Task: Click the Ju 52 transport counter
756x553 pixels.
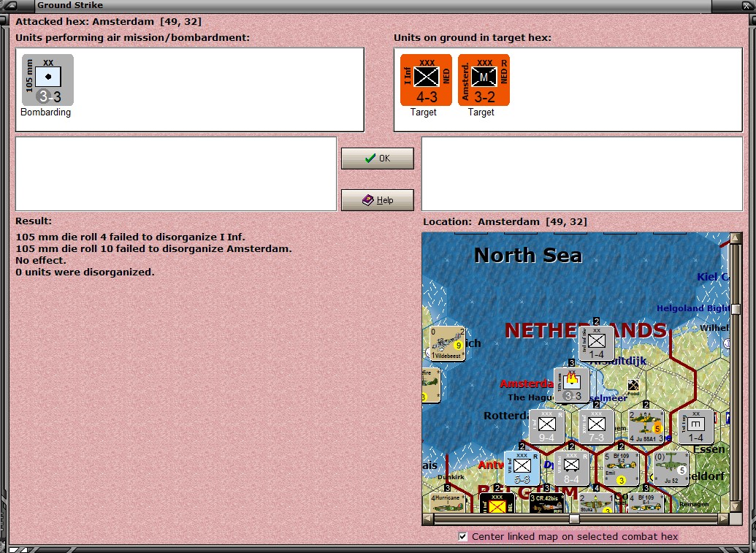Action: pyautogui.click(x=671, y=469)
